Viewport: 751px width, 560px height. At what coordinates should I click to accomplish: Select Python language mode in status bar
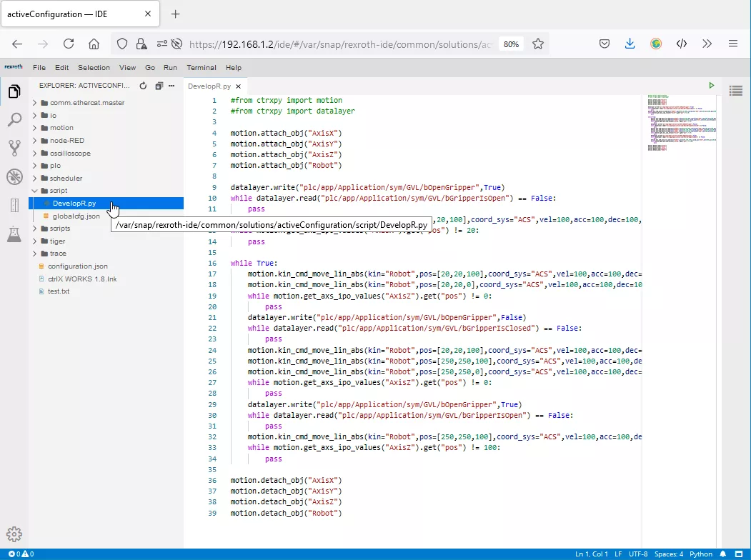point(701,554)
